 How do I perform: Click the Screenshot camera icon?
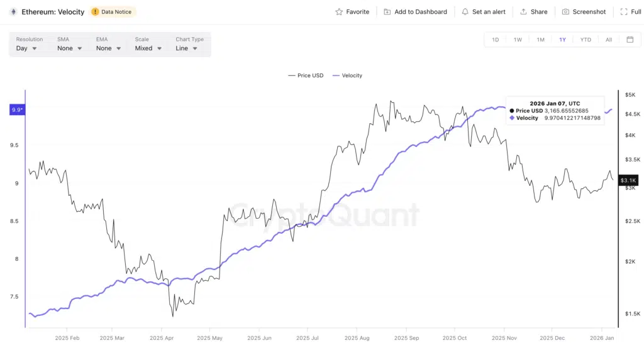[565, 12]
